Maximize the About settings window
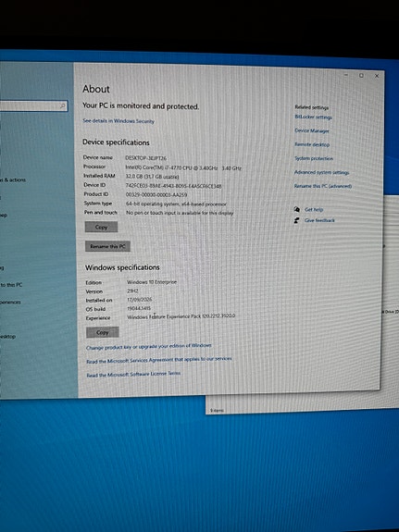Viewport: 399px width, 532px height. [361, 75]
